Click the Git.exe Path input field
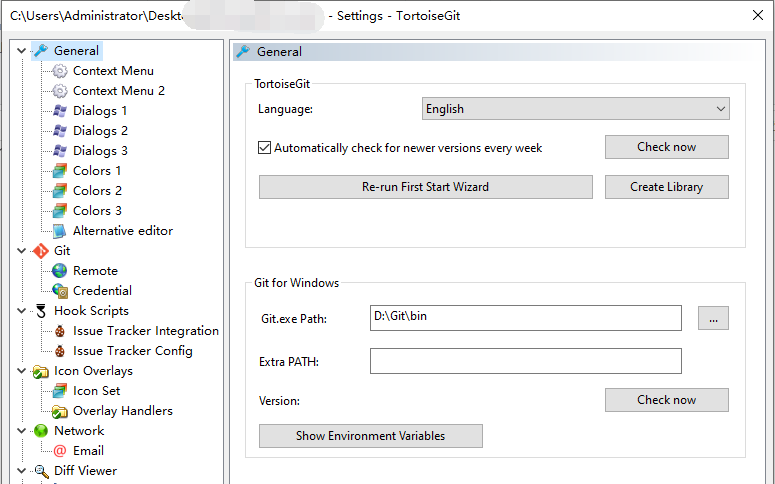 (x=525, y=318)
